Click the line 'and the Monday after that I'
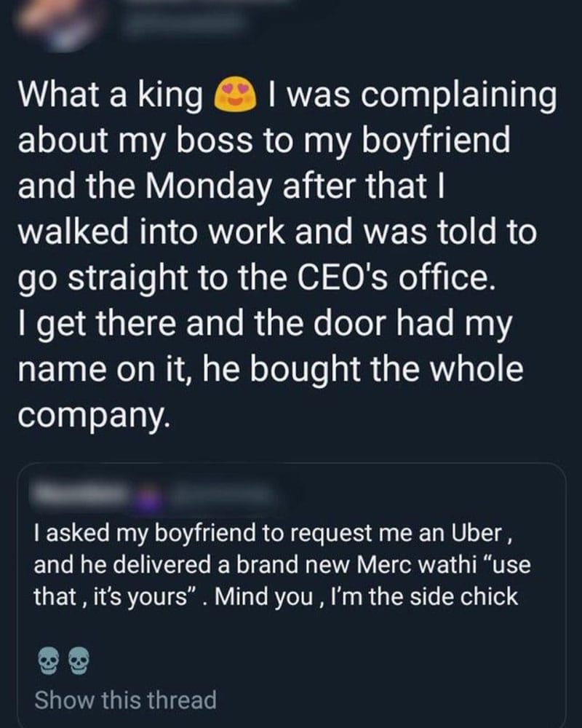582x728 pixels. pyautogui.click(x=231, y=186)
